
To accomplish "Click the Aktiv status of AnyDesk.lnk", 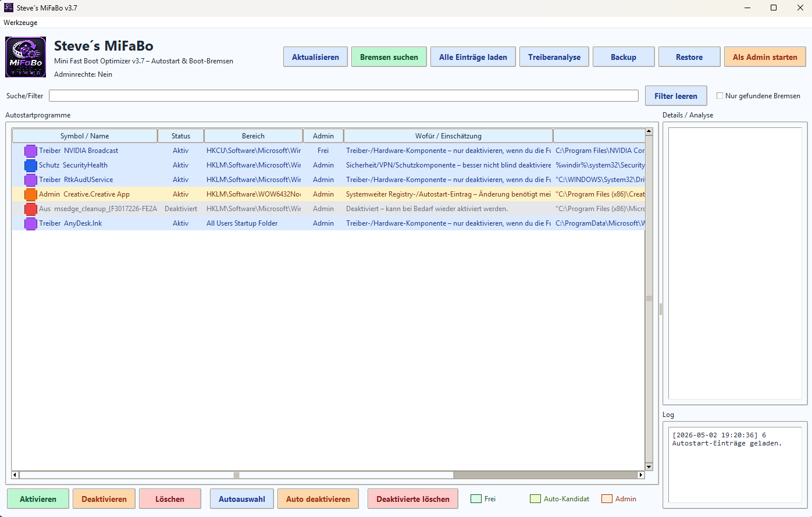I will (181, 223).
